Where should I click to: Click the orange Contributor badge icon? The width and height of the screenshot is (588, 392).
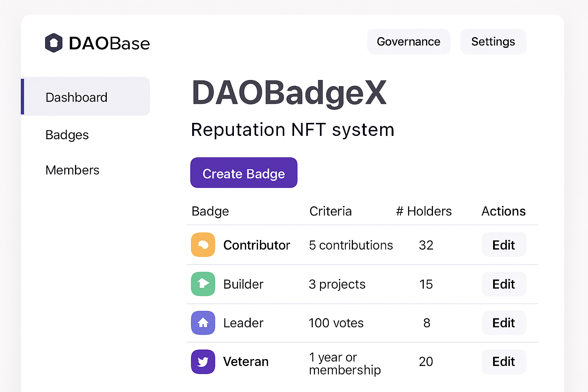203,245
